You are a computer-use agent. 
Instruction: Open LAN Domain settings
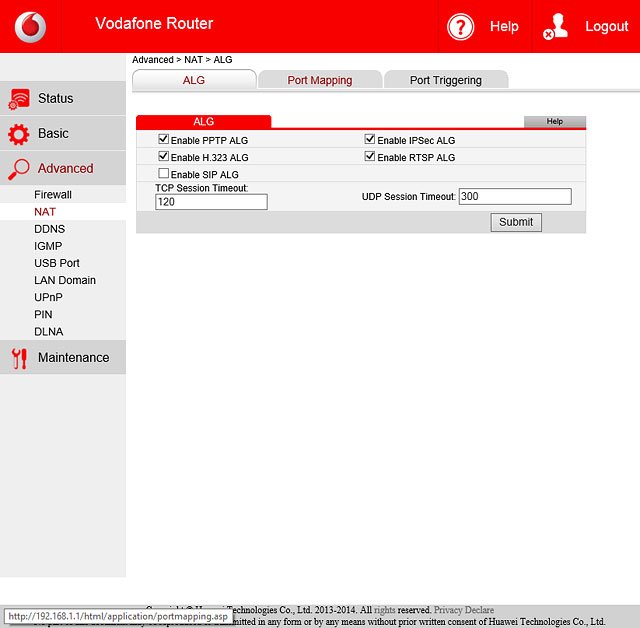click(x=65, y=280)
